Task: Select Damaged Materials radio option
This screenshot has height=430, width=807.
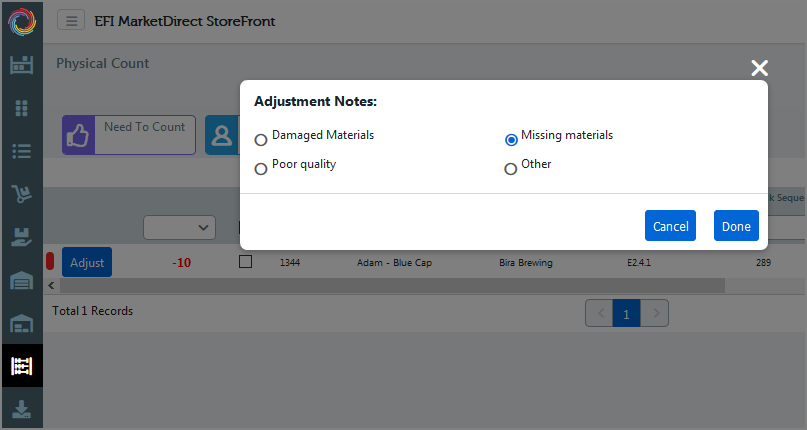Action: 261,140
